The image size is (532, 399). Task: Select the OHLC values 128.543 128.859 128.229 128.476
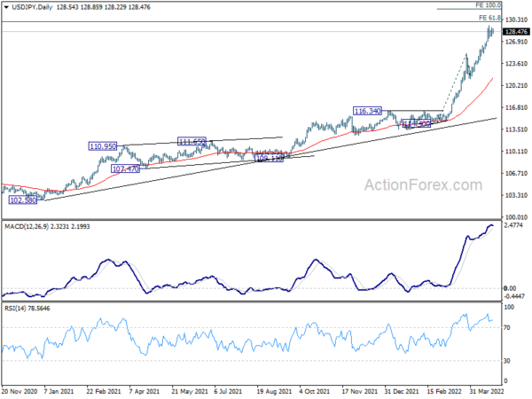click(103, 7)
